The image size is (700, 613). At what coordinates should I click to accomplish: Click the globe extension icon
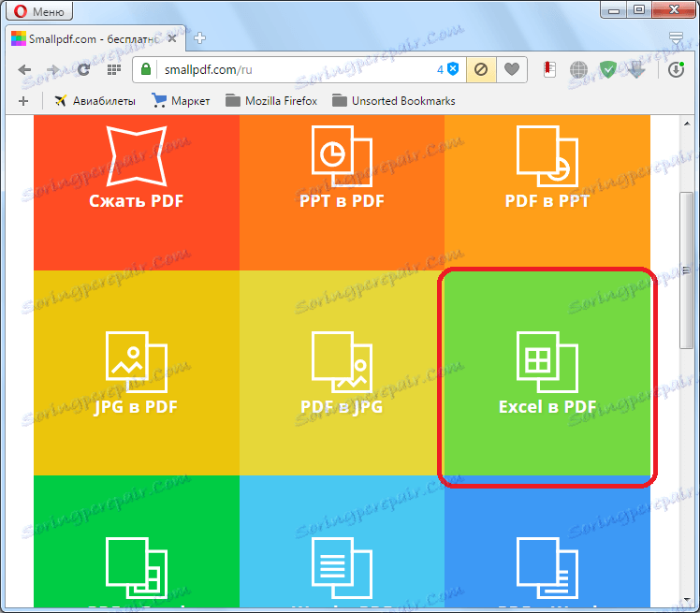click(x=578, y=69)
